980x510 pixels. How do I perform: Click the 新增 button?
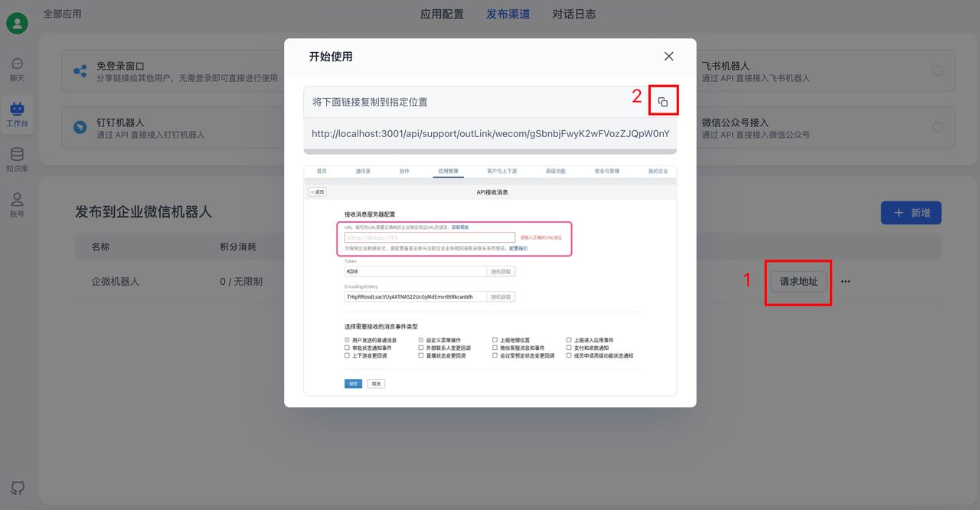[x=911, y=213]
